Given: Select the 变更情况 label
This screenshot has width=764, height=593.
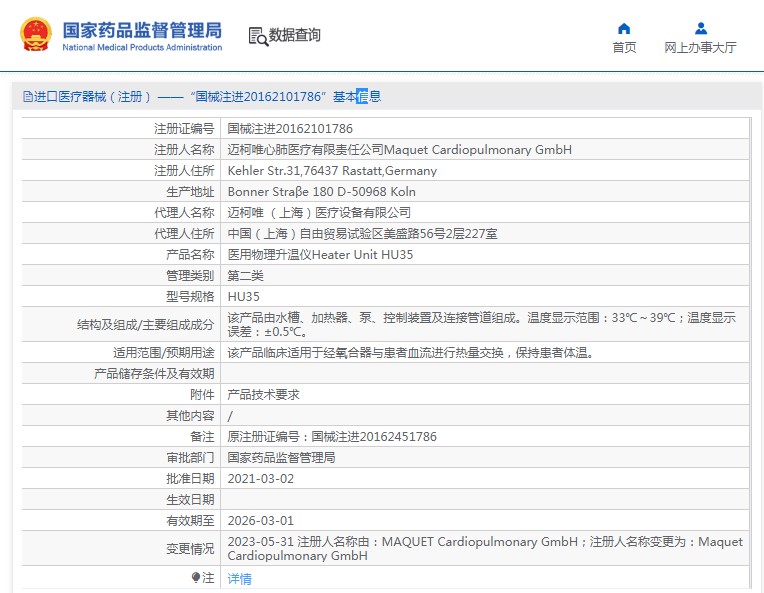Looking at the screenshot, I should [x=190, y=549].
